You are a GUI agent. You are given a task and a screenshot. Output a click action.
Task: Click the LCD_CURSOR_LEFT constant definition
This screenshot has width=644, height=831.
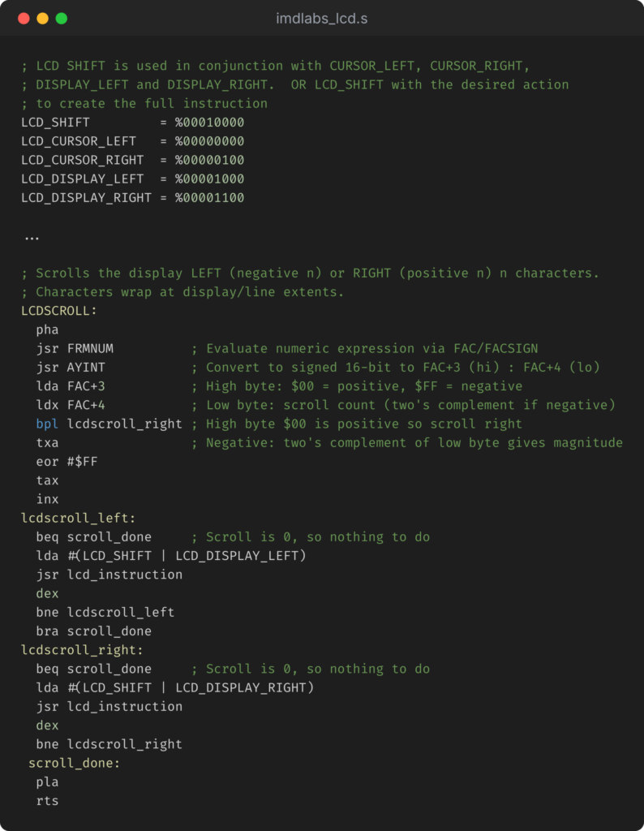point(132,141)
